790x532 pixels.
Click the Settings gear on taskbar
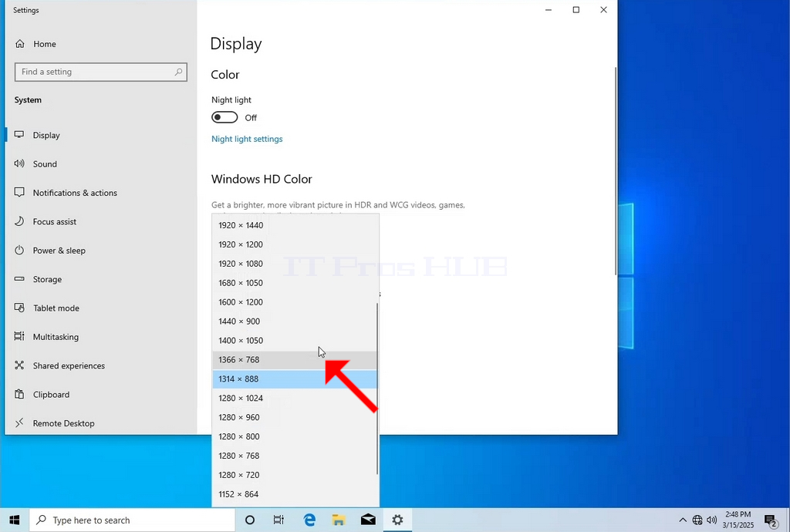pyautogui.click(x=397, y=520)
